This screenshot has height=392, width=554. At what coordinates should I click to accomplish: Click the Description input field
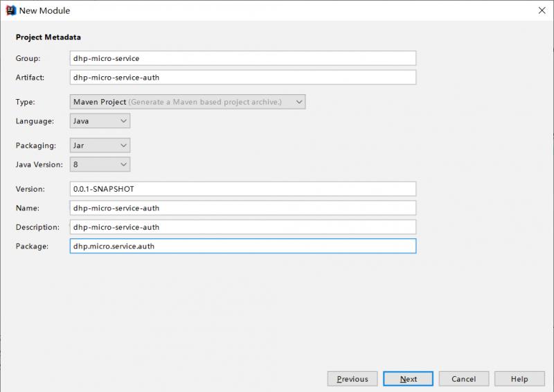242,226
